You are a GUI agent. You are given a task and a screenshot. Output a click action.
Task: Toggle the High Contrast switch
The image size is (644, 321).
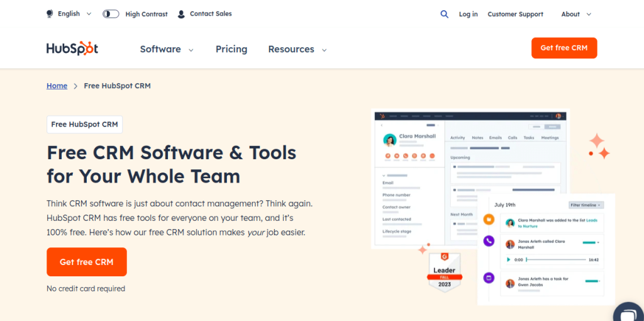click(x=111, y=14)
